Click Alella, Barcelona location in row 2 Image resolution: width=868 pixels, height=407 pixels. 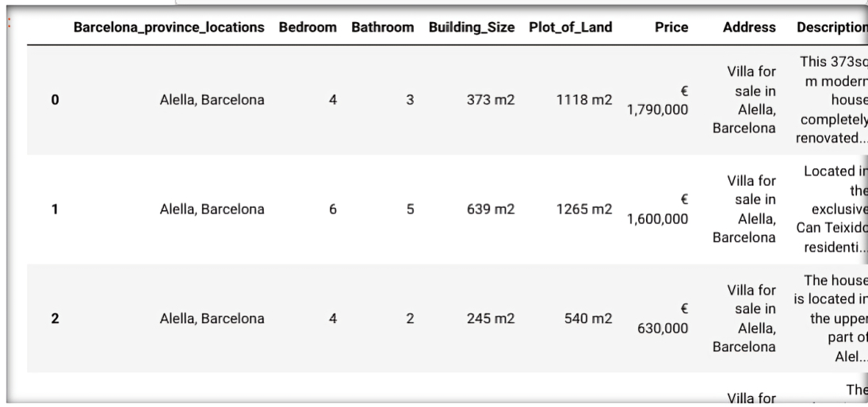[x=212, y=318]
